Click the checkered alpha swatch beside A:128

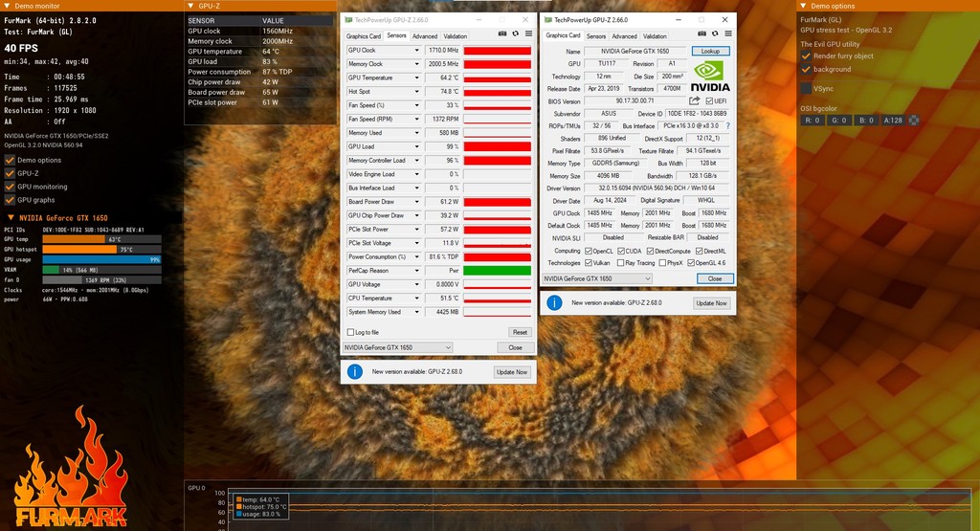[914, 120]
